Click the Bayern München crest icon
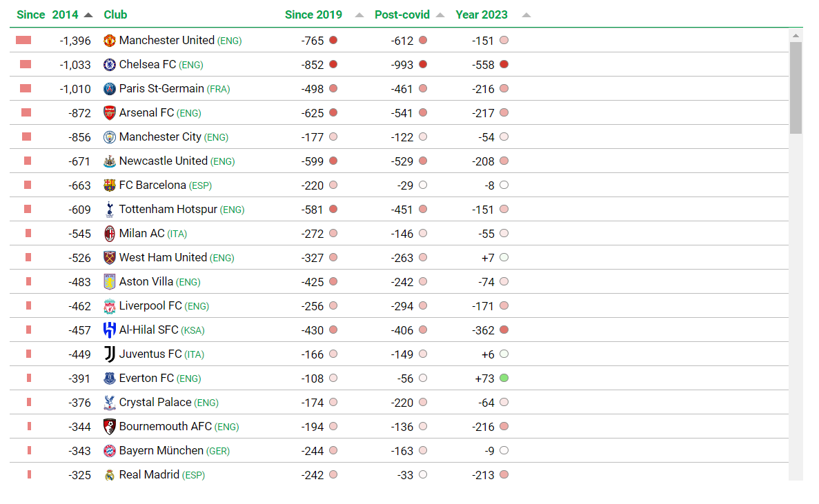Screen dimensions: 819x504 pos(109,451)
